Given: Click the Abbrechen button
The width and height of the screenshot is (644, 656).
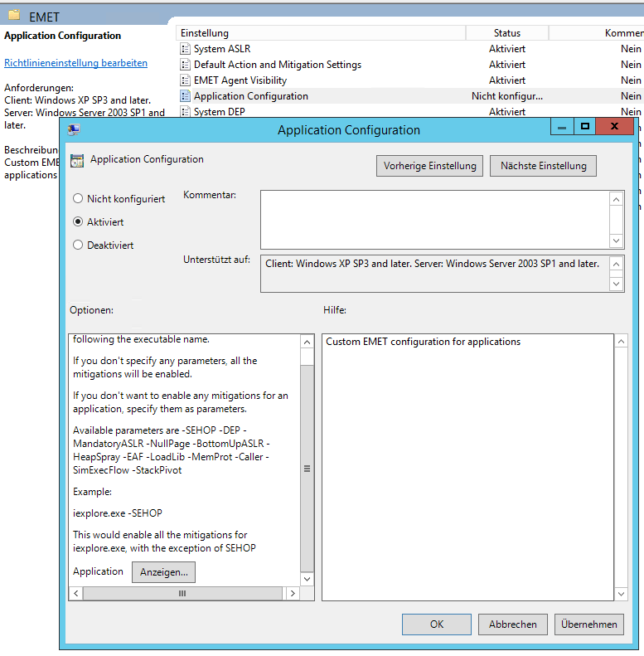Looking at the screenshot, I should [513, 624].
